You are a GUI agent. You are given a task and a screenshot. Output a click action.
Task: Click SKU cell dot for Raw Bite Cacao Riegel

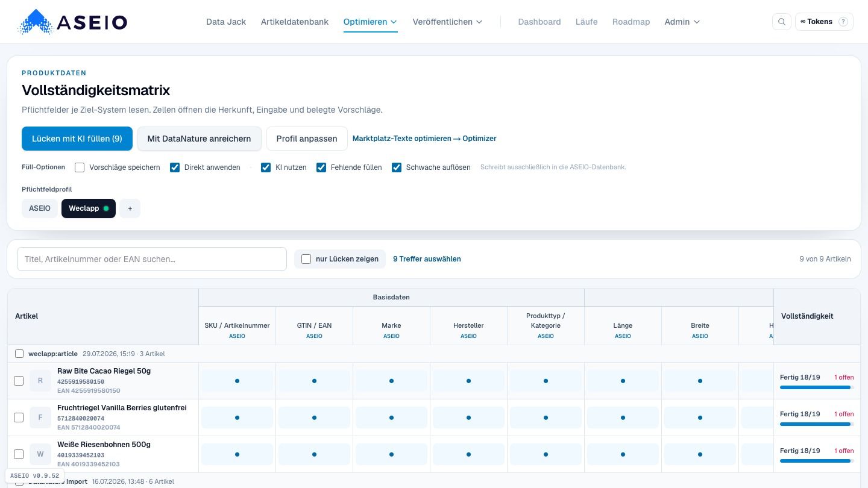(237, 381)
